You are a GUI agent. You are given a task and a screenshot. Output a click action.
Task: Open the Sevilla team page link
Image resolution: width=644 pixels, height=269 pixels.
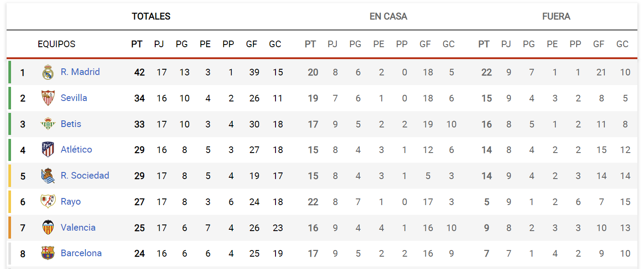(x=74, y=98)
